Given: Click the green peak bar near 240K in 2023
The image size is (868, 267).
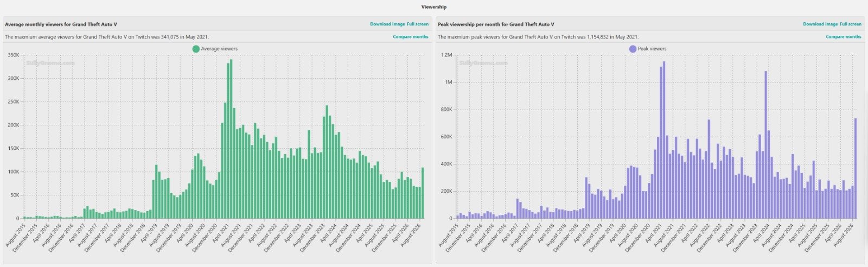Looking at the screenshot, I should point(327,162).
